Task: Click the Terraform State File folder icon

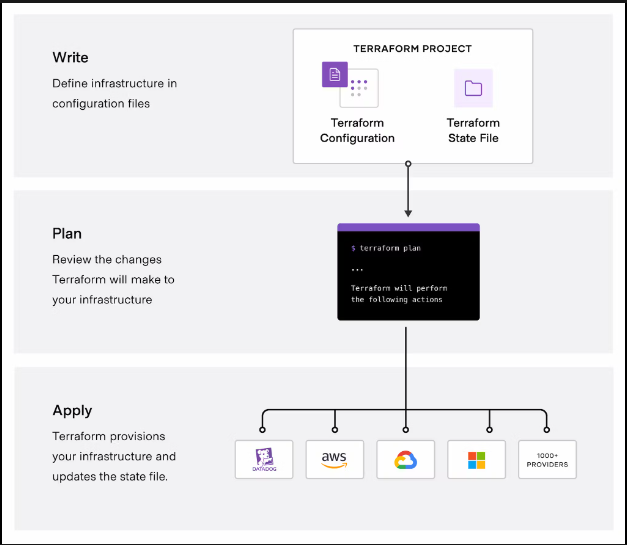Action: pos(473,88)
